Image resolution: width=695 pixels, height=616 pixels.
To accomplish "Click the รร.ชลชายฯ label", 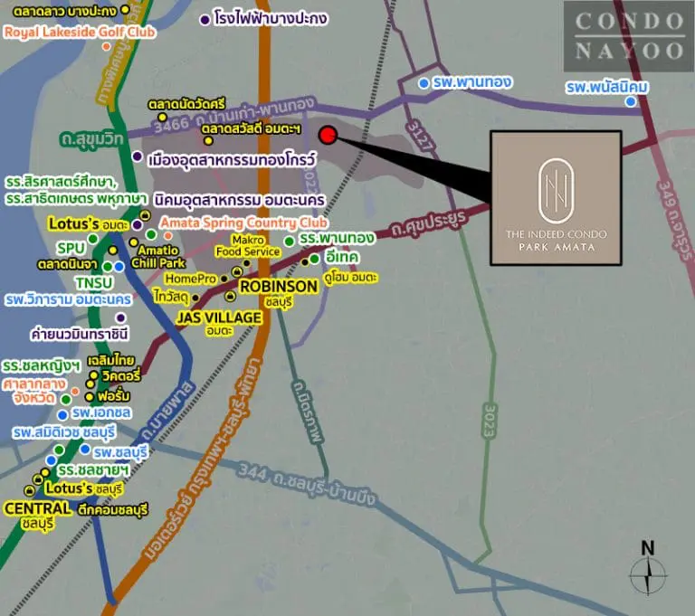I will 93,469.
